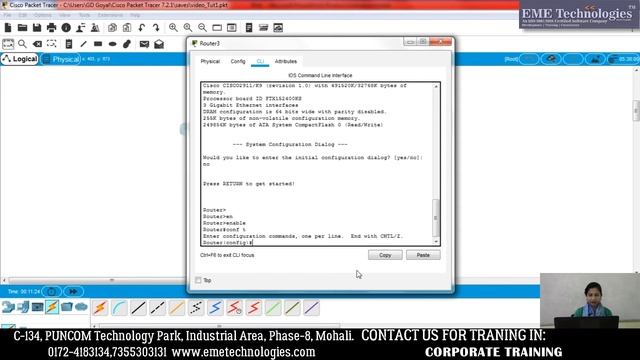Viewport: 640px width, 360px height.
Task: Activate the Inspect magnifier tool
Action: pyautogui.click(x=22, y=44)
